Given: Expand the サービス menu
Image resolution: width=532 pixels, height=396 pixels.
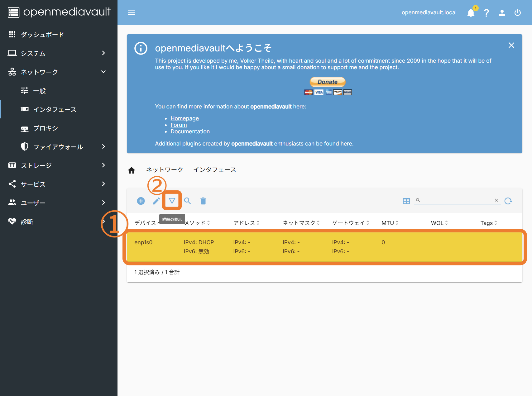Looking at the screenshot, I should 59,184.
